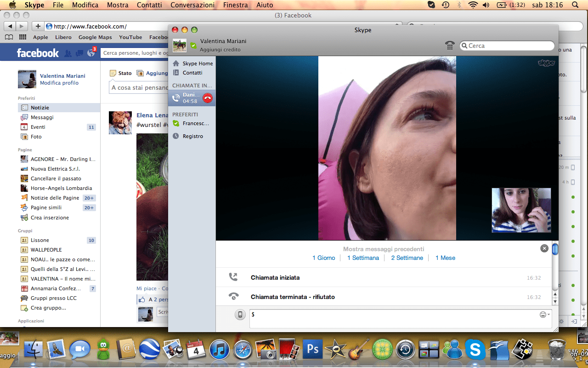Open the Skype dial pad phone icon
The height and width of the screenshot is (368, 588).
coord(450,46)
